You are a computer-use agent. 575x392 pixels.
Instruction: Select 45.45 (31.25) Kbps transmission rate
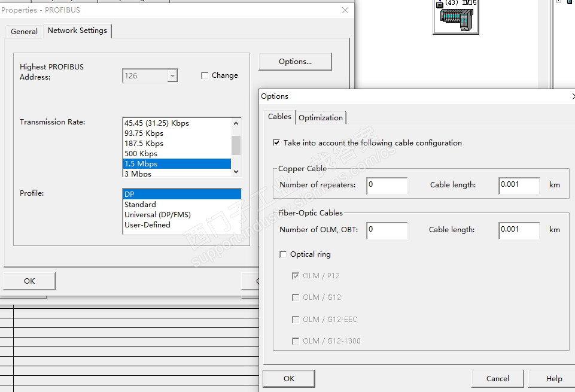177,123
